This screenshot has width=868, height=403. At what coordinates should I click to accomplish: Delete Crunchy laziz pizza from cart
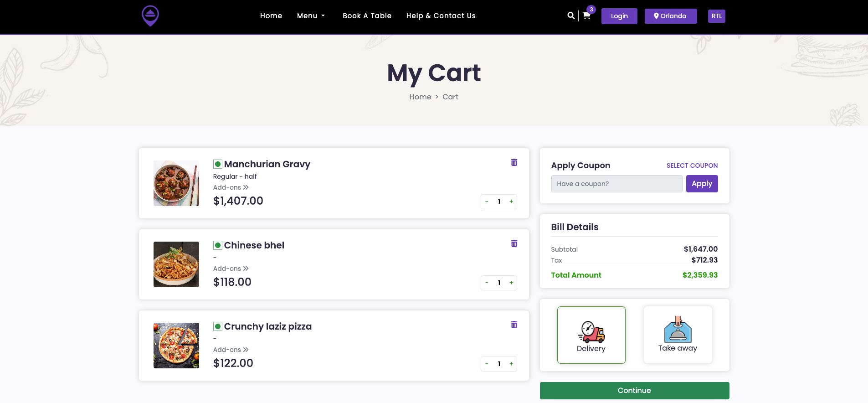[514, 325]
